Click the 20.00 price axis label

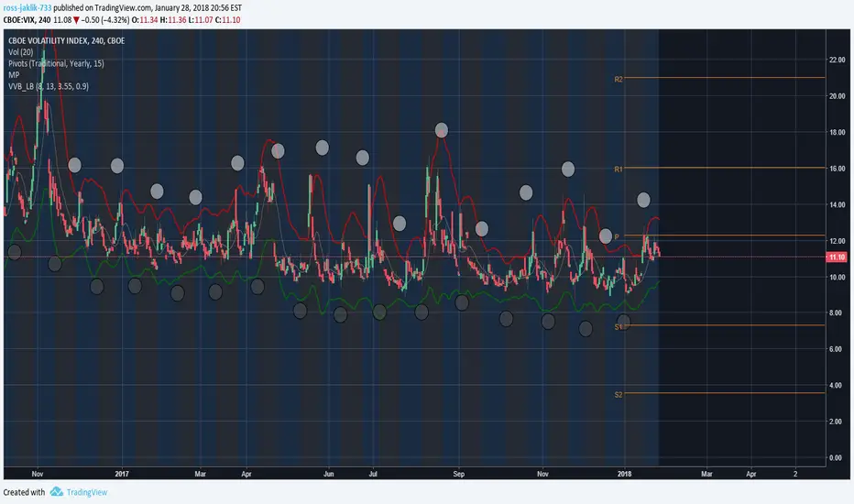(x=837, y=96)
